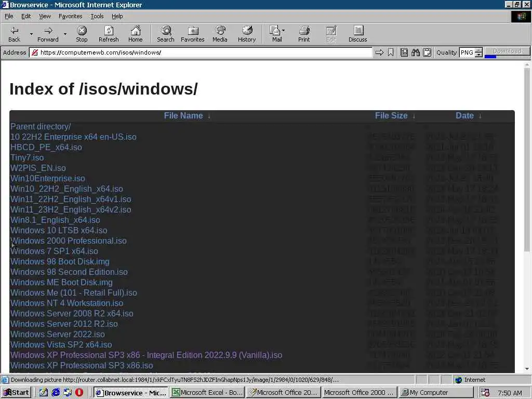This screenshot has width=532, height=399.
Task: Open the Parent directory link
Action: click(41, 127)
